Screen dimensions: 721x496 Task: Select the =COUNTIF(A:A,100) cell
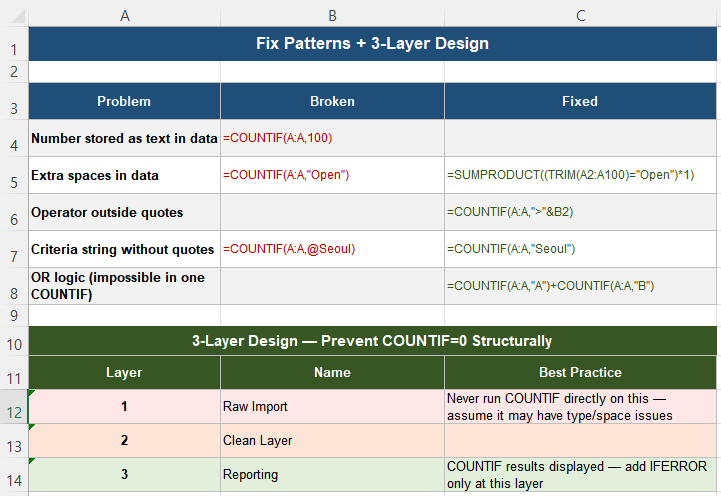coord(332,138)
